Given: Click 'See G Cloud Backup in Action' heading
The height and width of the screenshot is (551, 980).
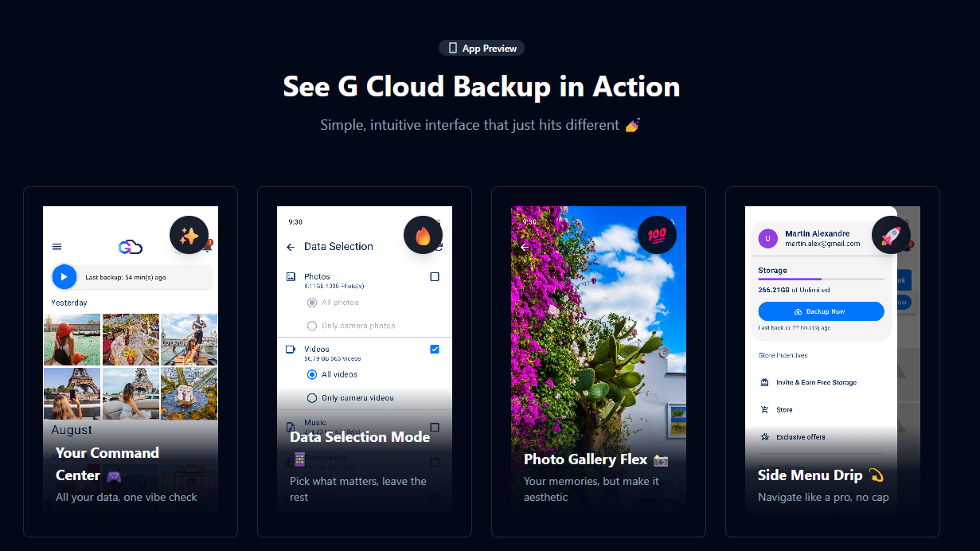Looking at the screenshot, I should click(482, 86).
